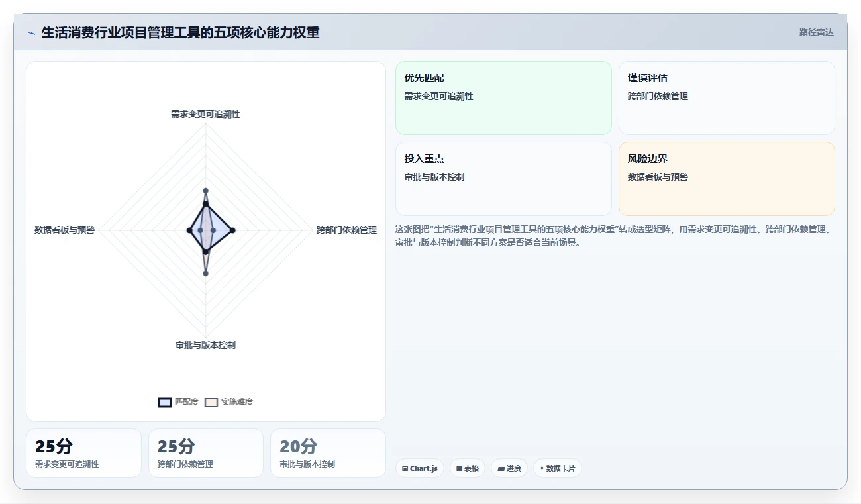Click the Chart.js tag chip
This screenshot has height=504, width=861.
pyautogui.click(x=420, y=468)
